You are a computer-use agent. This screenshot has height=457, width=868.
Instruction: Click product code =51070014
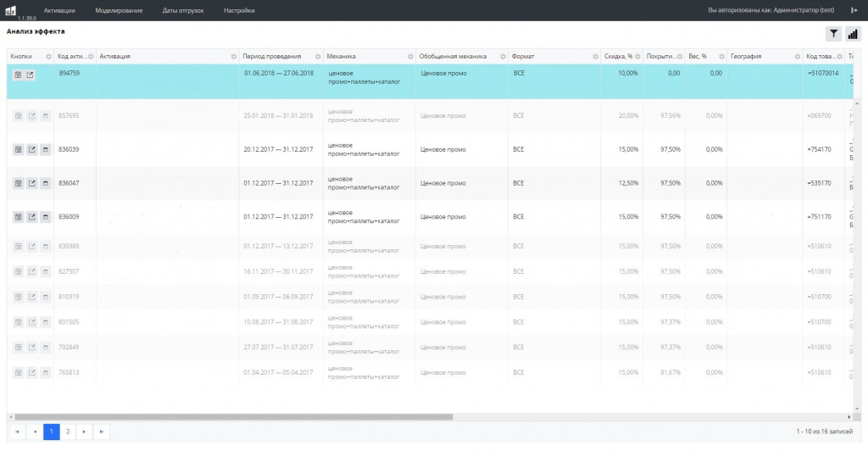[x=823, y=73]
